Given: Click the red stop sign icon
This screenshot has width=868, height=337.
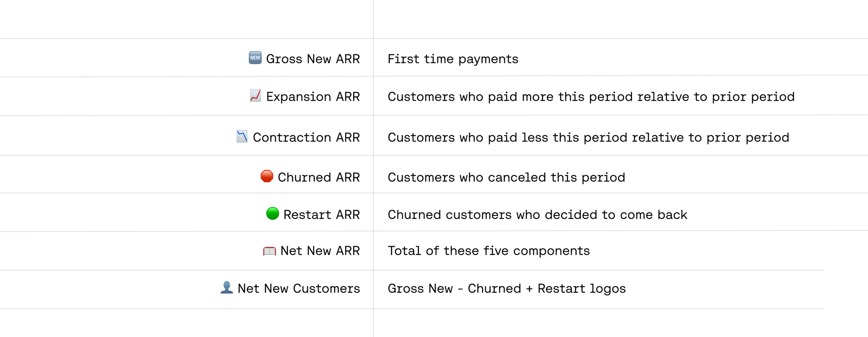Looking at the screenshot, I should point(267,176).
